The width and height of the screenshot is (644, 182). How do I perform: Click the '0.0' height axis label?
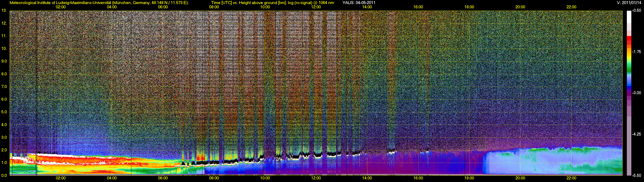[4, 175]
